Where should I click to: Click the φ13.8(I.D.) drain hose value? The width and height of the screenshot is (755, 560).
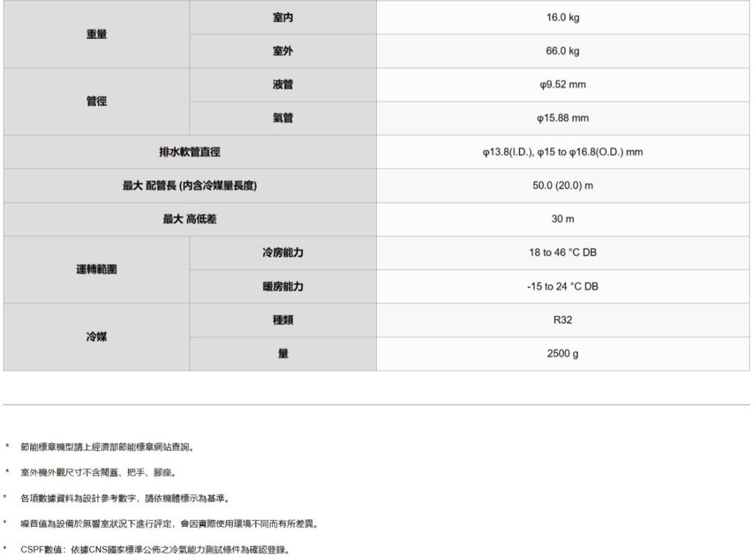tap(563, 153)
